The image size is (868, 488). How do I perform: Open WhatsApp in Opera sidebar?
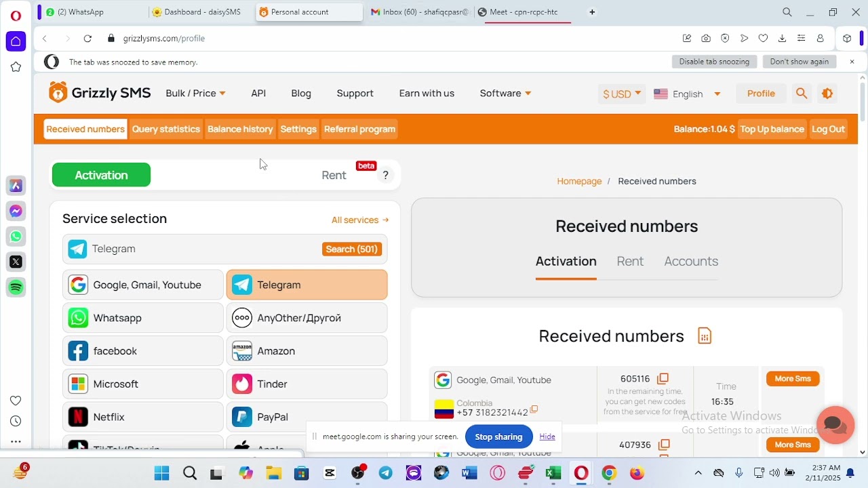point(16,237)
